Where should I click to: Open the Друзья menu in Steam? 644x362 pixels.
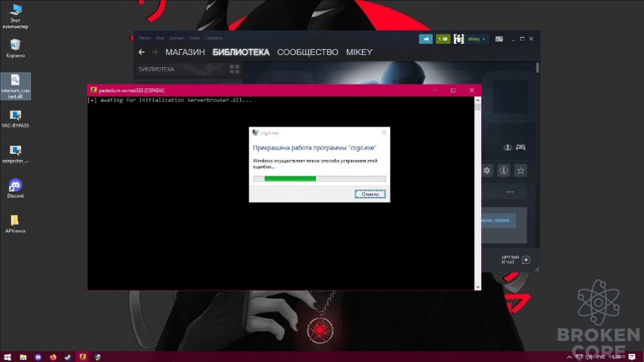pyautogui.click(x=176, y=38)
